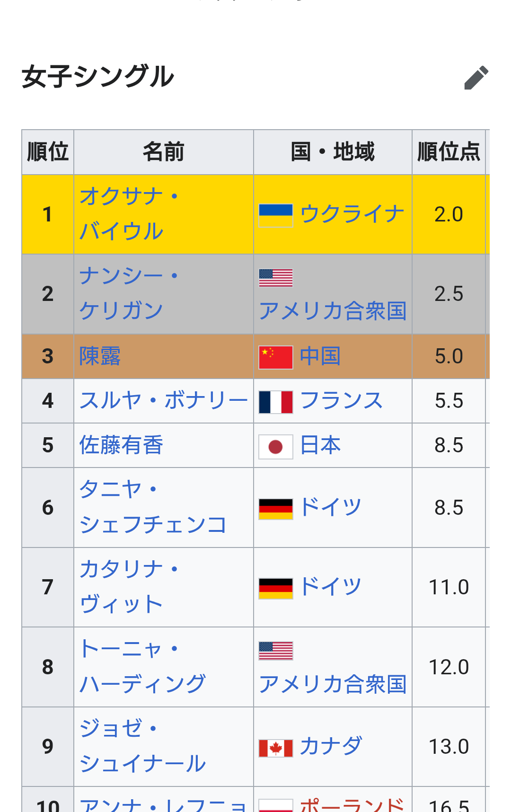Viewport: 511px width, 812px height.
Task: Open ナンシー・ケリガン player link
Action: (122, 293)
